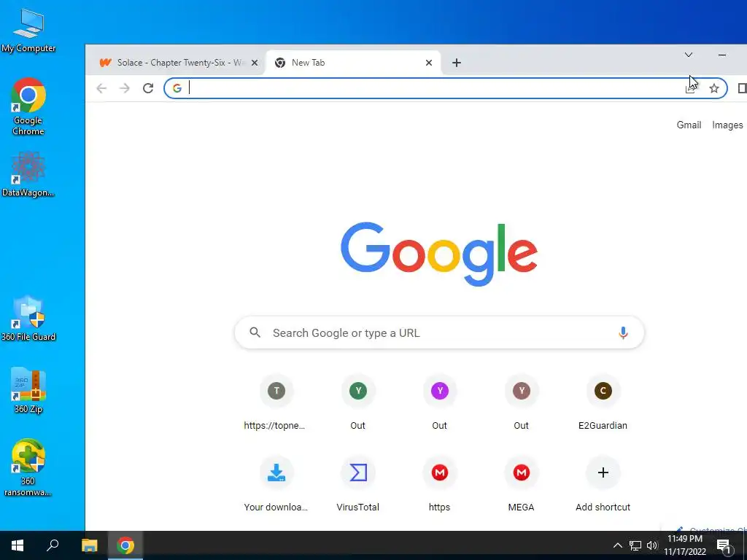Click the browser forward arrow
The height and width of the screenshot is (560, 747).
pos(124,88)
